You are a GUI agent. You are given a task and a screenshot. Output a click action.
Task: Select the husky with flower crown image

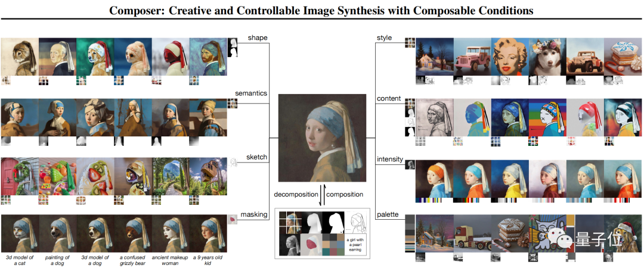[x=548, y=57]
